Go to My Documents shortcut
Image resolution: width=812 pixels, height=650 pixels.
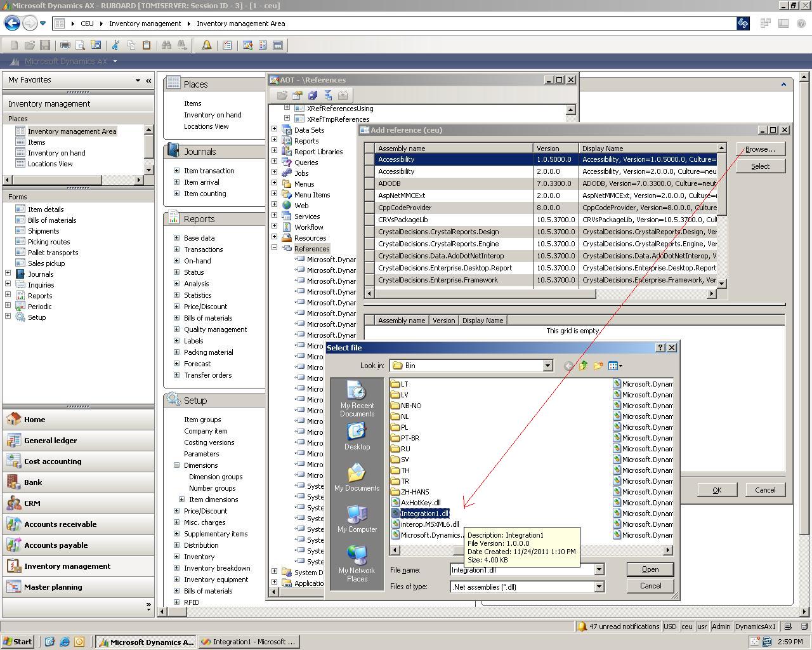(x=357, y=478)
